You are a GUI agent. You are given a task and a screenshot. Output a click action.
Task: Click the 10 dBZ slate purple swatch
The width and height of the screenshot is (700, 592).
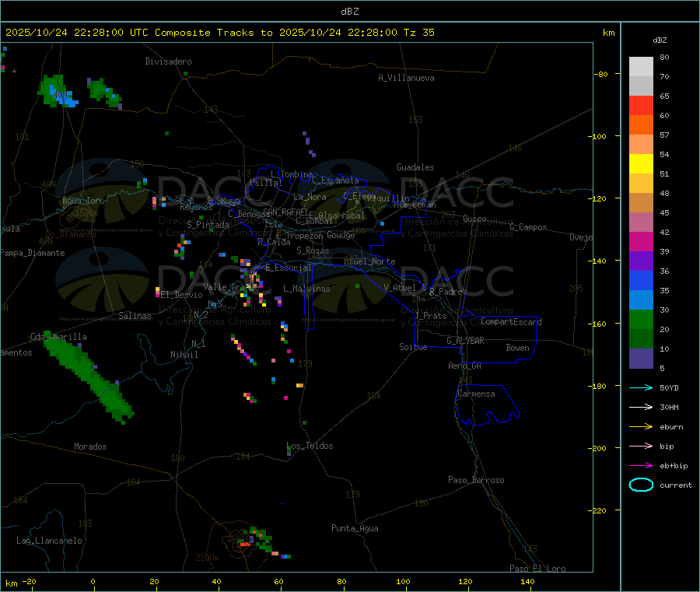pyautogui.click(x=641, y=358)
